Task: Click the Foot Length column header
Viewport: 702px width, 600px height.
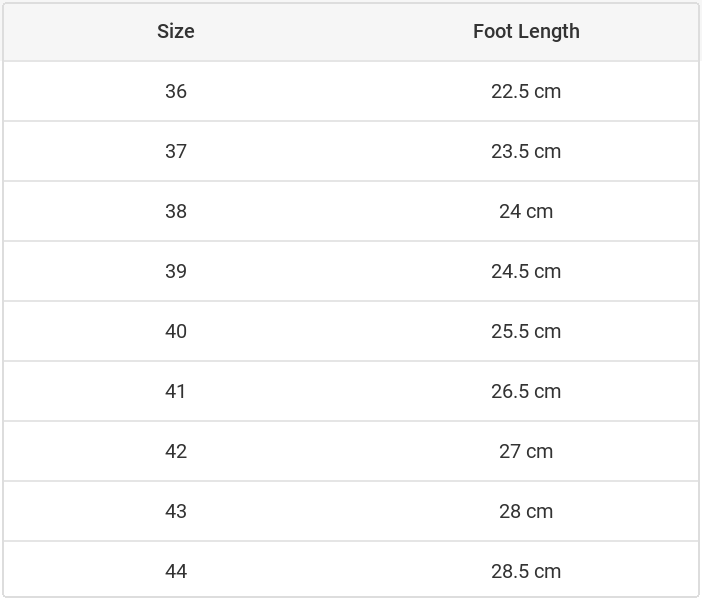Action: click(x=526, y=31)
